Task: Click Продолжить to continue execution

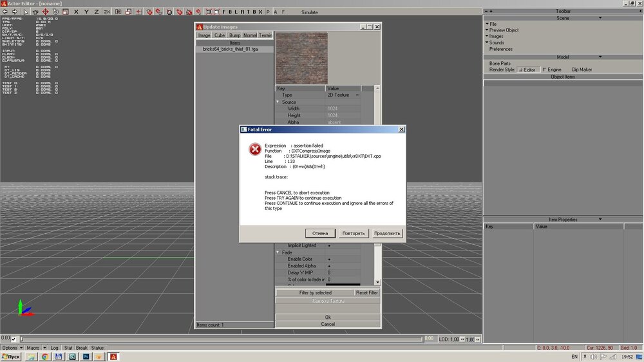Action: (x=388, y=233)
